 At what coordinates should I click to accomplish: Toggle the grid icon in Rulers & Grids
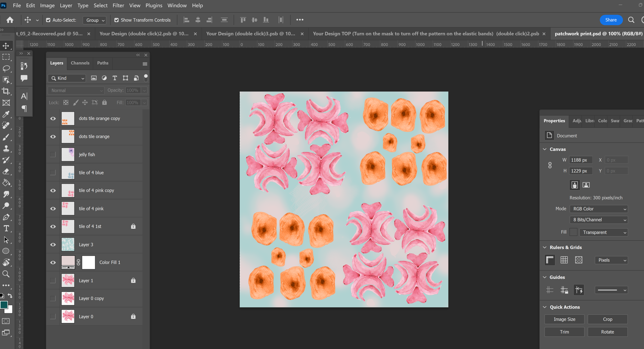tap(564, 260)
